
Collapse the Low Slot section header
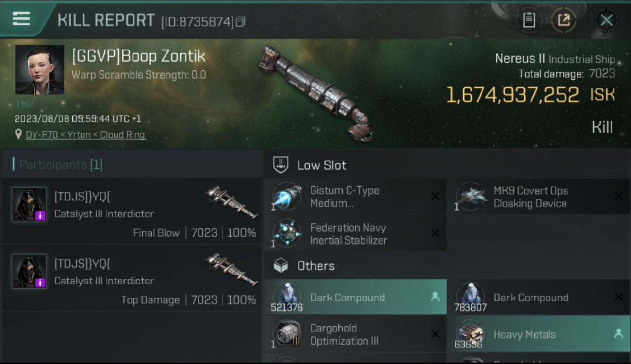pos(321,165)
